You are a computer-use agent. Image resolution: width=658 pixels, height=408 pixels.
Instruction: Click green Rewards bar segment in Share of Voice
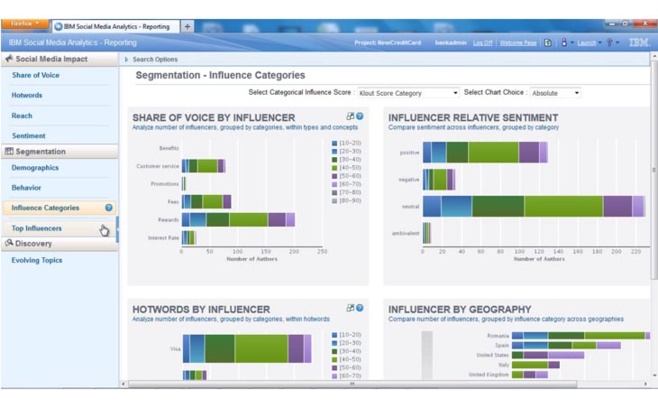[249, 220]
